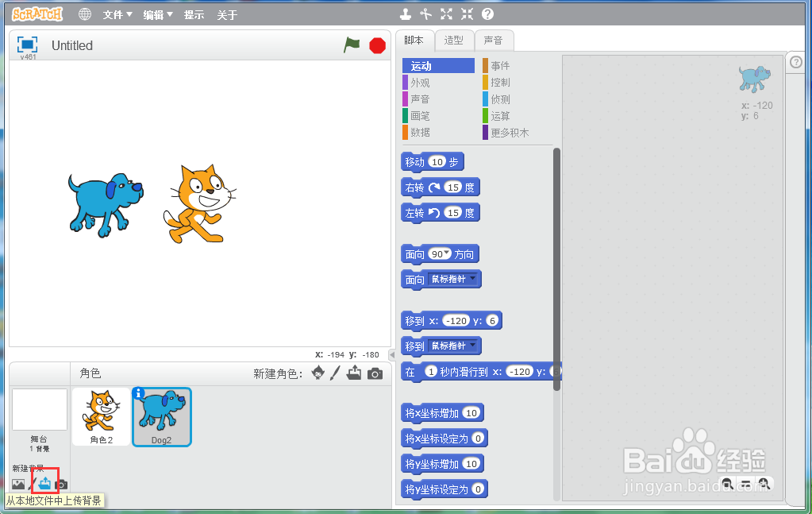This screenshot has height=514, width=812.
Task: Select the 运动 block category
Action: point(438,66)
